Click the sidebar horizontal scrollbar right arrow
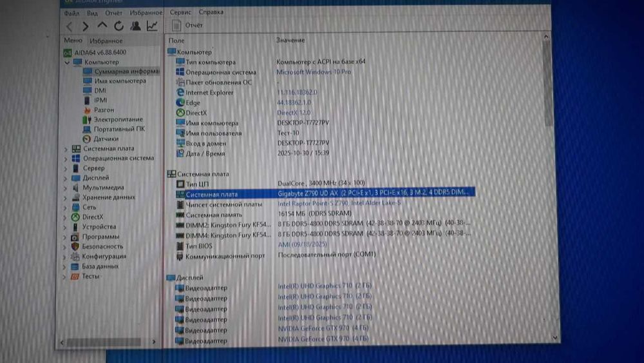 (x=154, y=342)
